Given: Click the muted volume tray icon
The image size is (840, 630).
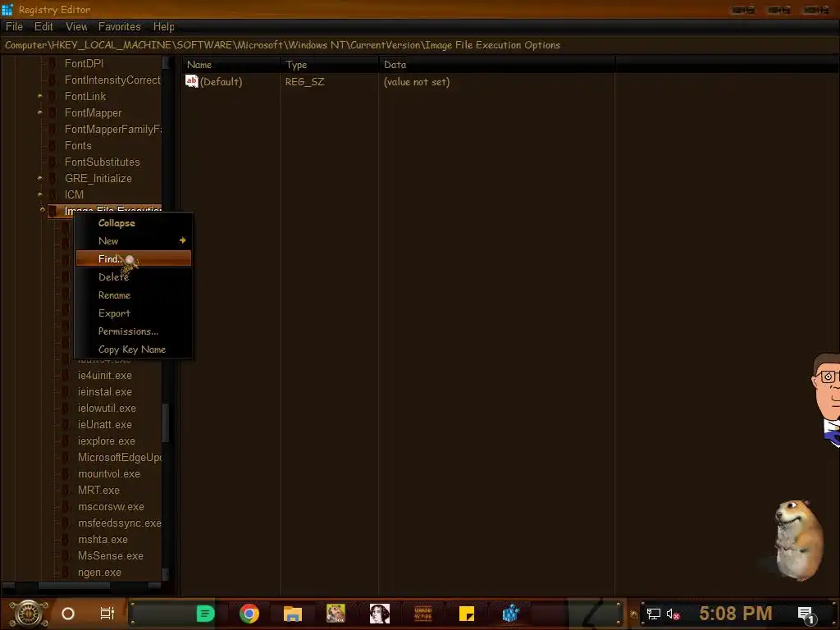Looking at the screenshot, I should click(673, 614).
